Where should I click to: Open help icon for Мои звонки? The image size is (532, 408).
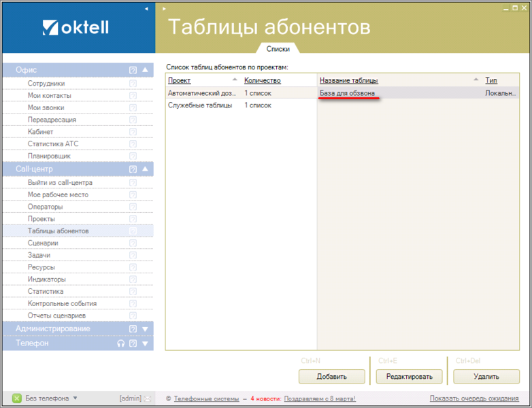coord(133,108)
